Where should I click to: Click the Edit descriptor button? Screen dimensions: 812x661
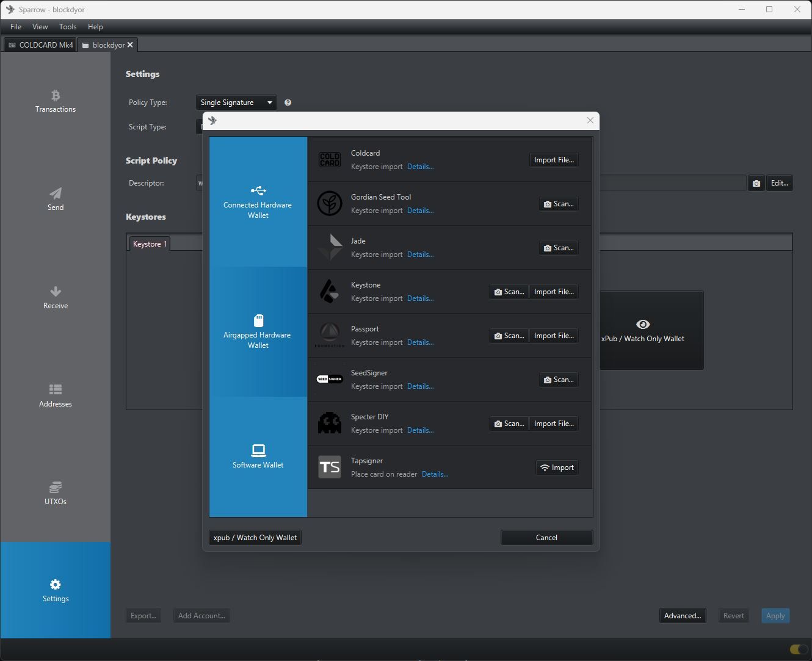pos(779,183)
